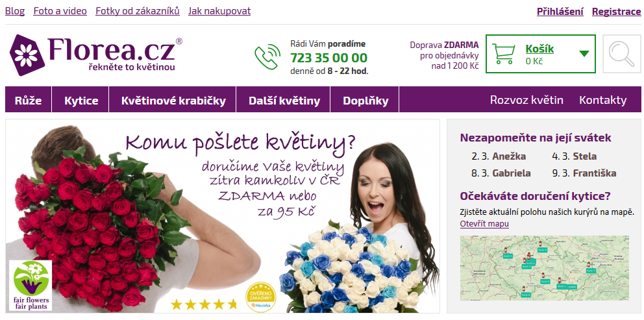Select Další květiny in navigation
The image size is (644, 320).
coord(284,99)
